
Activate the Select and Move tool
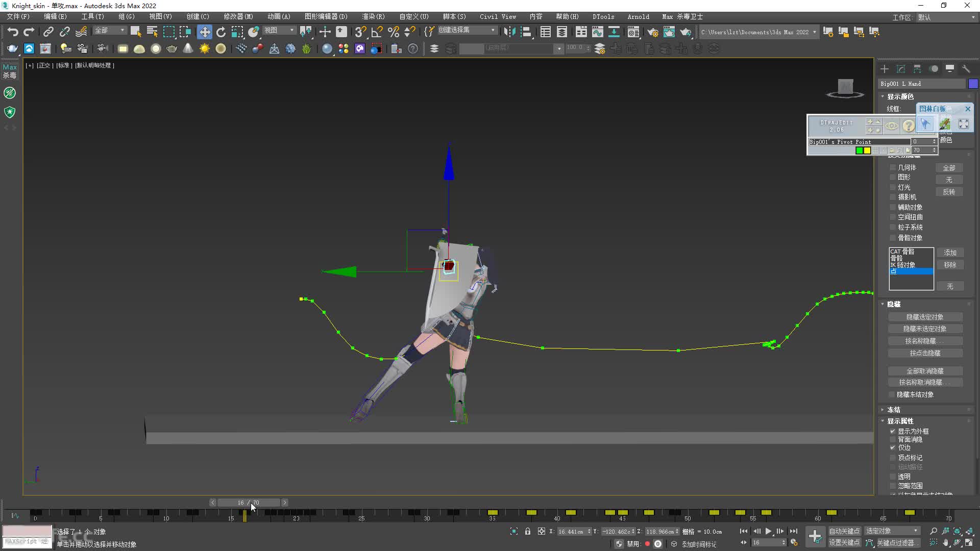click(204, 32)
